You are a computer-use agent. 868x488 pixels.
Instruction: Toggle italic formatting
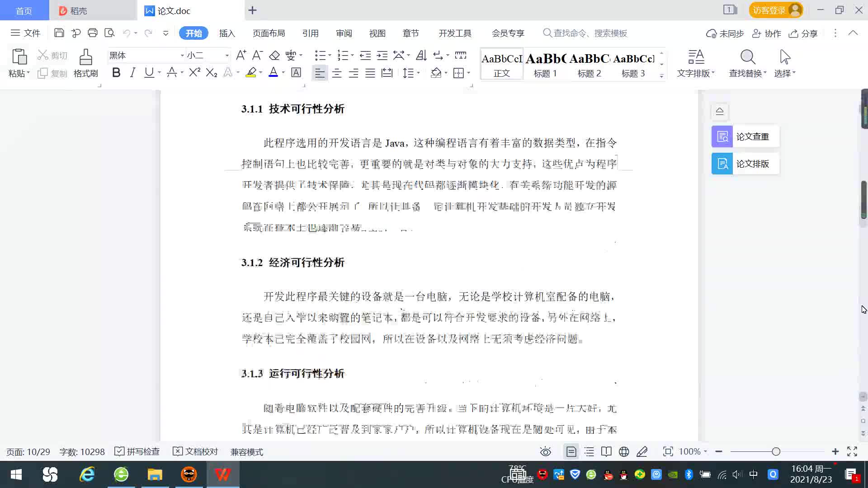pyautogui.click(x=132, y=72)
